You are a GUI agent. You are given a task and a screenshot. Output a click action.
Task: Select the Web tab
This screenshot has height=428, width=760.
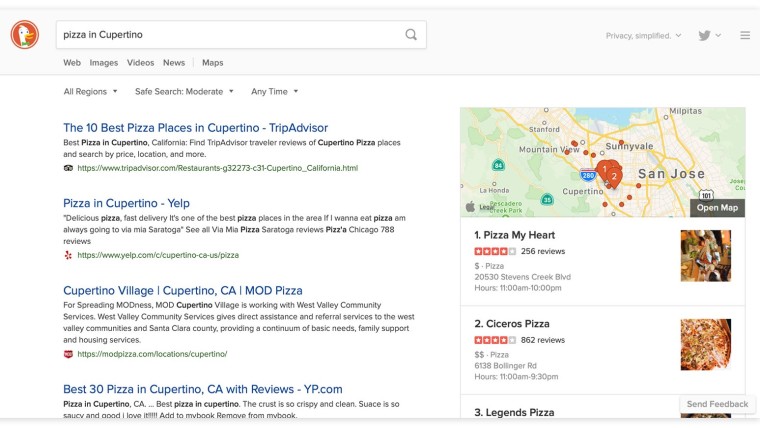pyautogui.click(x=72, y=63)
